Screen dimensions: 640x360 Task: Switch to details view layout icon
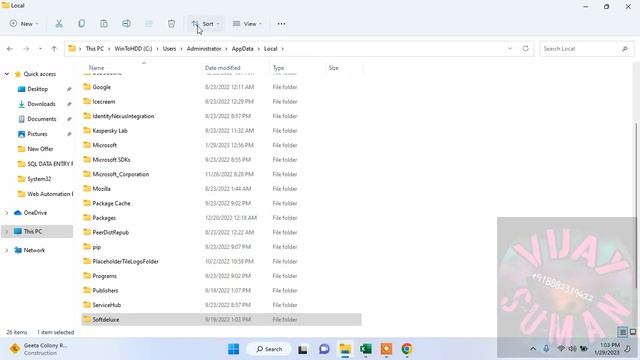[622, 332]
